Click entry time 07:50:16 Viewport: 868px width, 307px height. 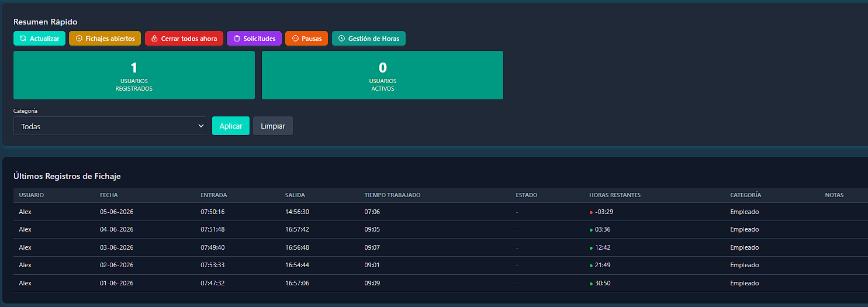[x=213, y=212]
